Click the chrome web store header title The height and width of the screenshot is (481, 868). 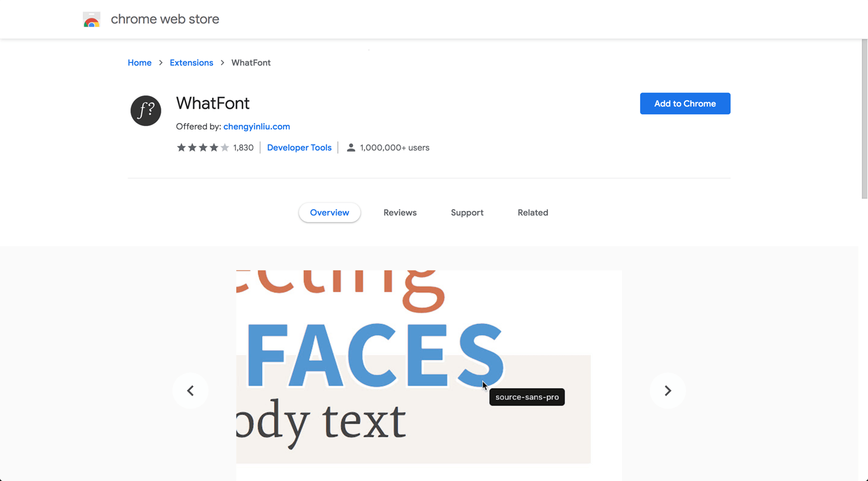coord(165,19)
